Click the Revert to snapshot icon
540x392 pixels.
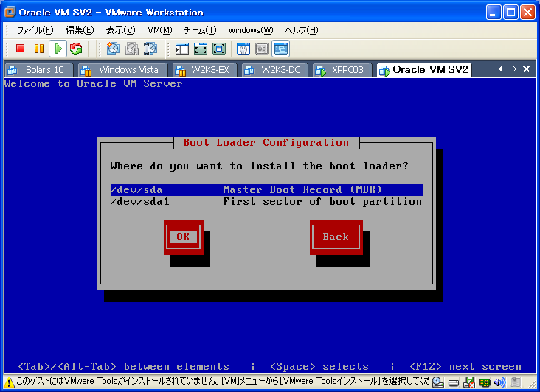pos(131,49)
